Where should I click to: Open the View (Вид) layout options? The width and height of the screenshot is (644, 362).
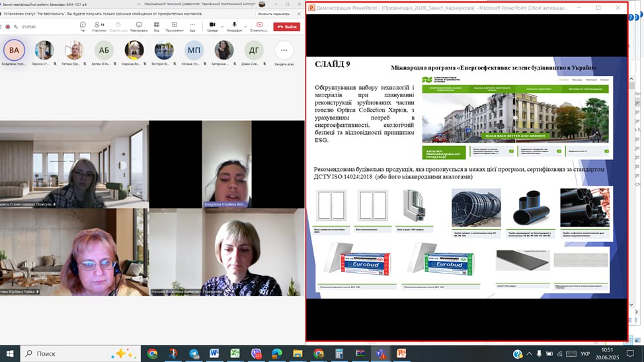[157, 26]
